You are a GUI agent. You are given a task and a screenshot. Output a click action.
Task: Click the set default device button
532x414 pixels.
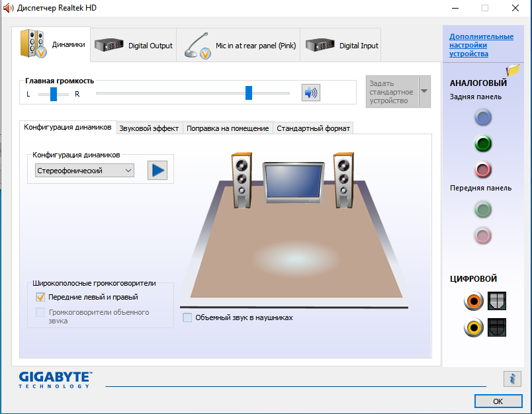(392, 91)
